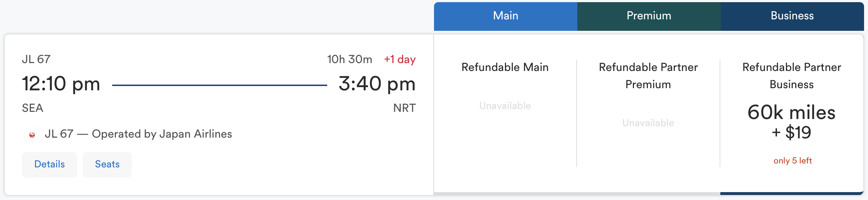Screen dimensions: 868x200
Task: Click the Refundable Partner Business heading
Action: click(792, 76)
